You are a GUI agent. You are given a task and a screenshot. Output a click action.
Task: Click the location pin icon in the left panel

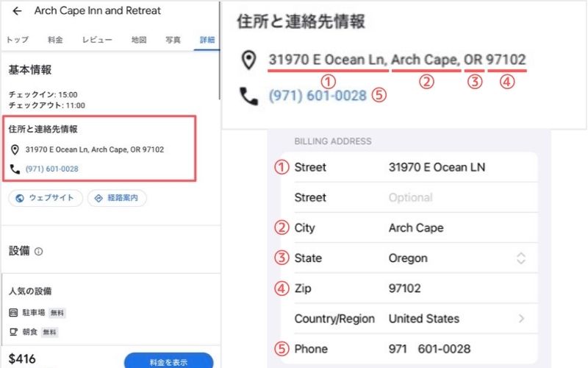[x=15, y=150]
